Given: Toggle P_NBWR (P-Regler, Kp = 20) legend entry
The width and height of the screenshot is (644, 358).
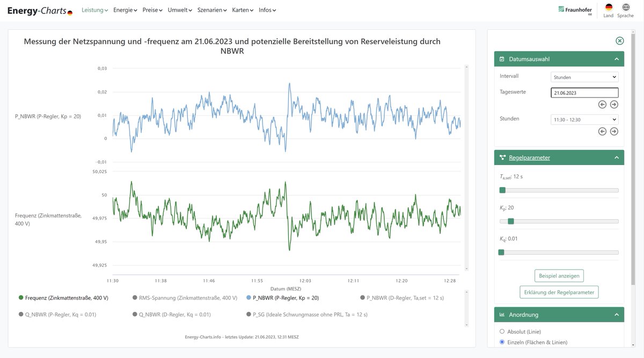Looking at the screenshot, I should pyautogui.click(x=282, y=297).
